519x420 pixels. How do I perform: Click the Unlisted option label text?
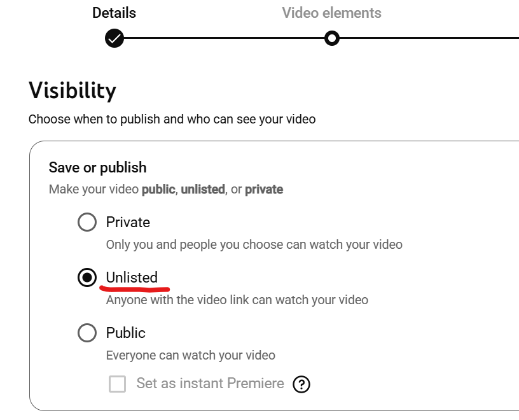pyautogui.click(x=132, y=278)
